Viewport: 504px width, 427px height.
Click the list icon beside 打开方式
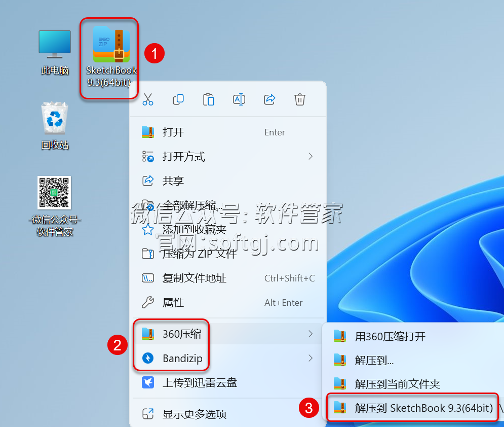[x=148, y=156]
